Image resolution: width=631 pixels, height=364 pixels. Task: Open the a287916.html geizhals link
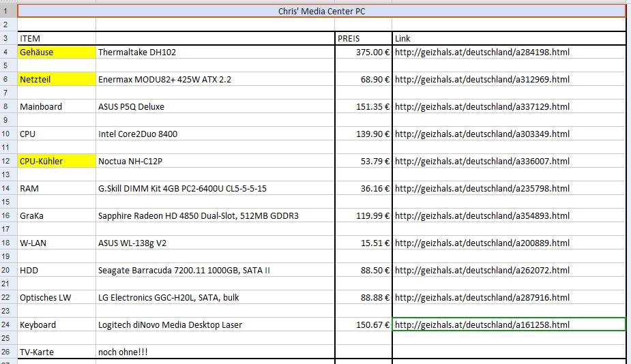(x=482, y=298)
